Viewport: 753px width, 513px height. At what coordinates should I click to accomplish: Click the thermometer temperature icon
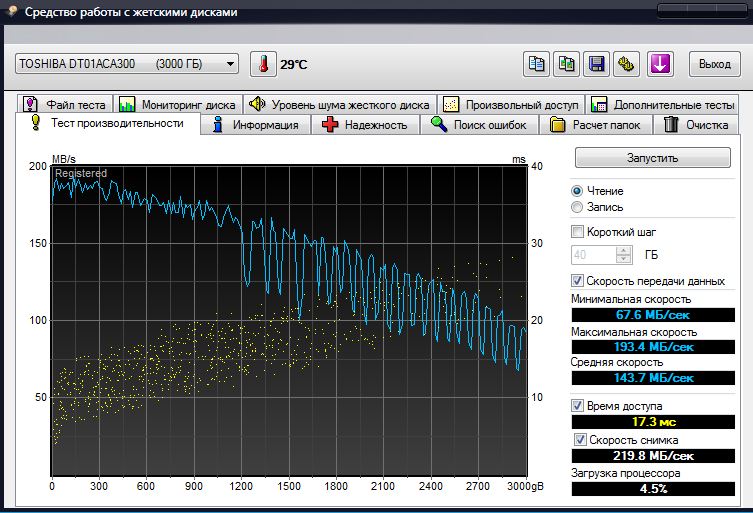pyautogui.click(x=262, y=64)
